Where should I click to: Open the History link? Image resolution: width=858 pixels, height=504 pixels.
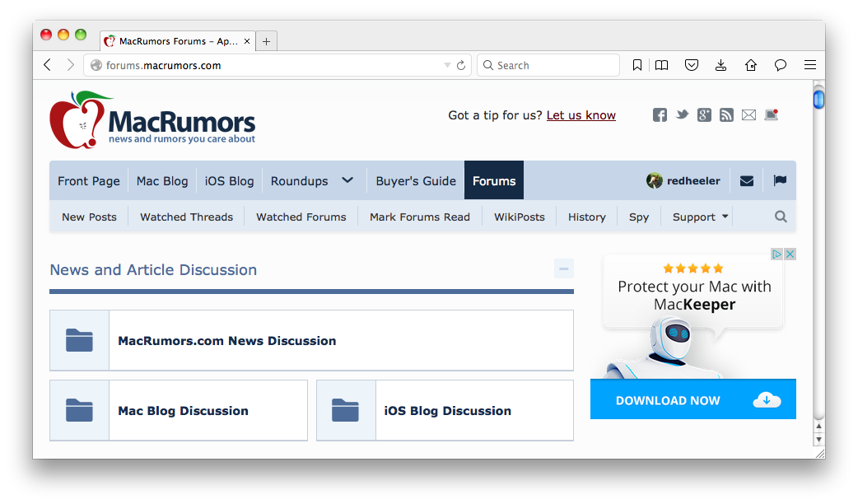(x=586, y=217)
